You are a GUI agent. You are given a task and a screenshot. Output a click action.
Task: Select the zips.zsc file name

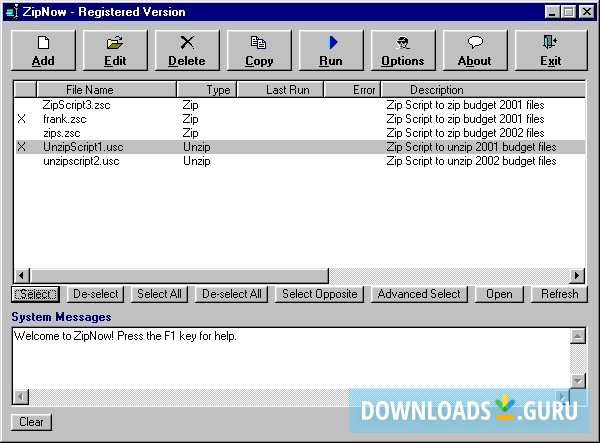point(62,133)
